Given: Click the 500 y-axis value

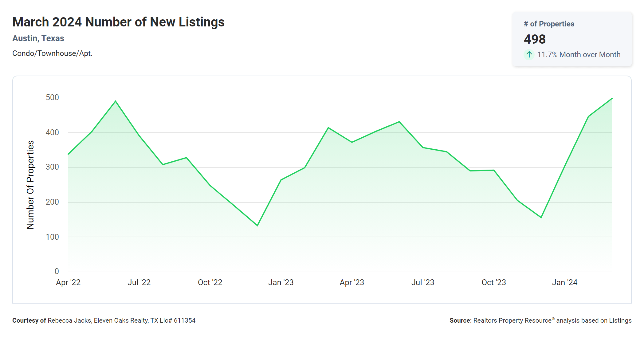Looking at the screenshot, I should click(x=52, y=98).
